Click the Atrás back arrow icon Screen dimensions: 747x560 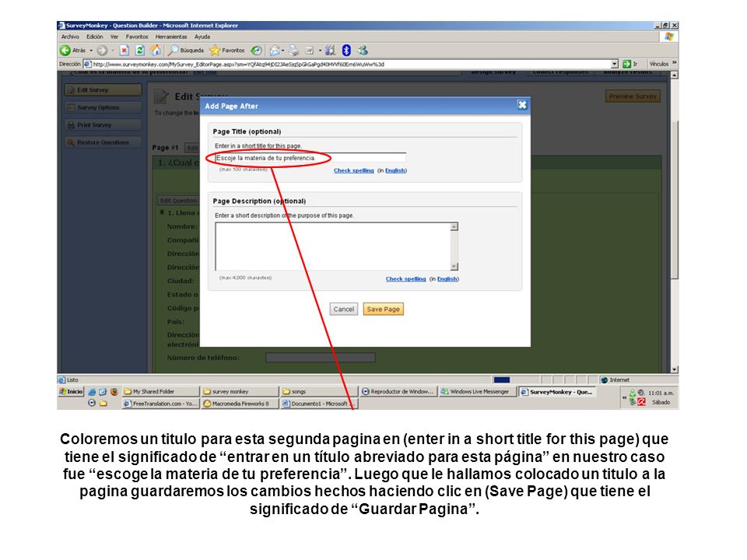65,50
